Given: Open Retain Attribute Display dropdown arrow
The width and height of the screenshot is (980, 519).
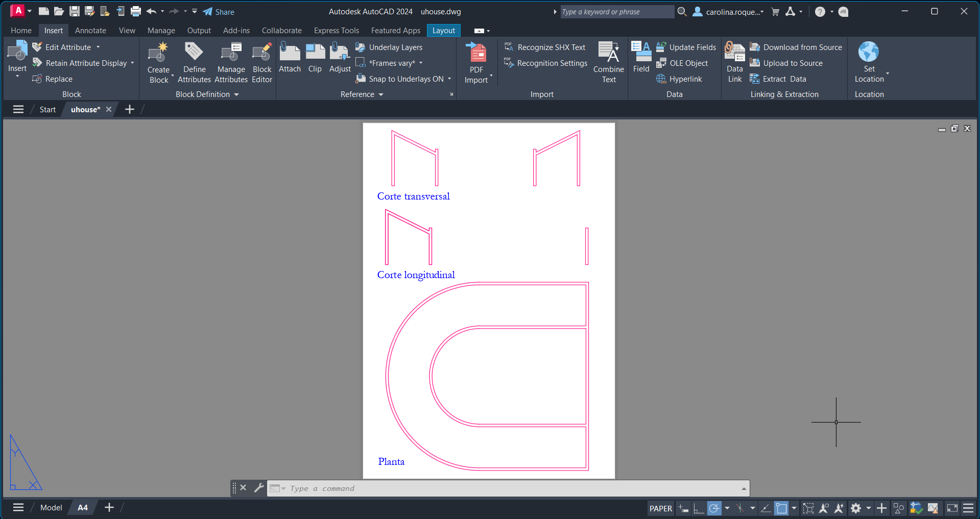Looking at the screenshot, I should coord(132,63).
